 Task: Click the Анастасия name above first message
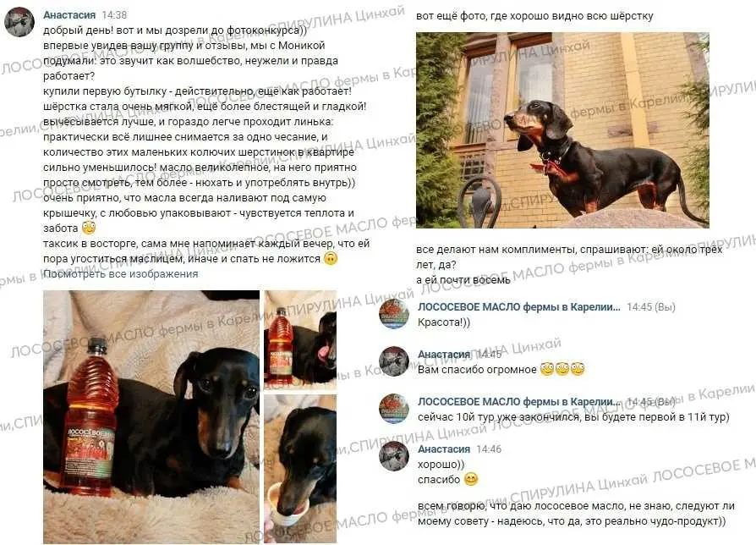coord(69,15)
